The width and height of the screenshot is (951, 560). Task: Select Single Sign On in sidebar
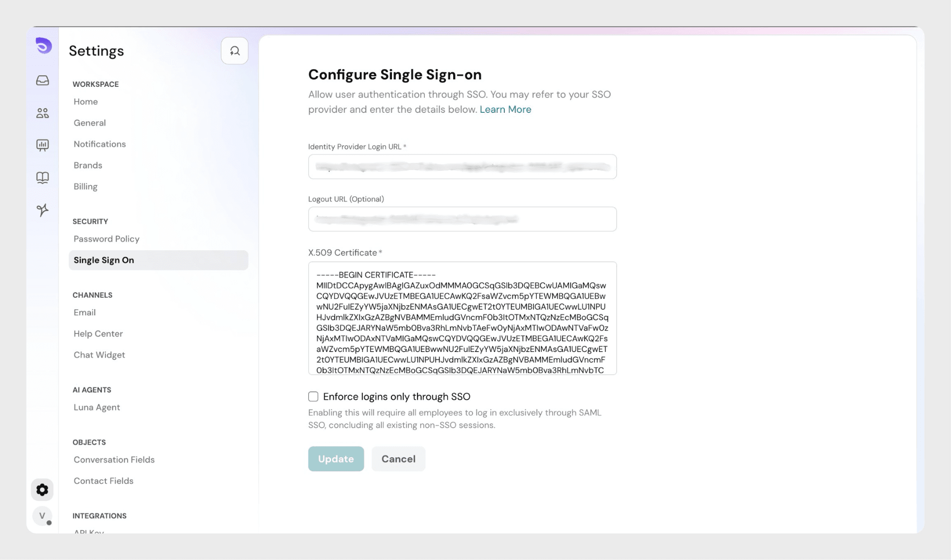click(104, 260)
